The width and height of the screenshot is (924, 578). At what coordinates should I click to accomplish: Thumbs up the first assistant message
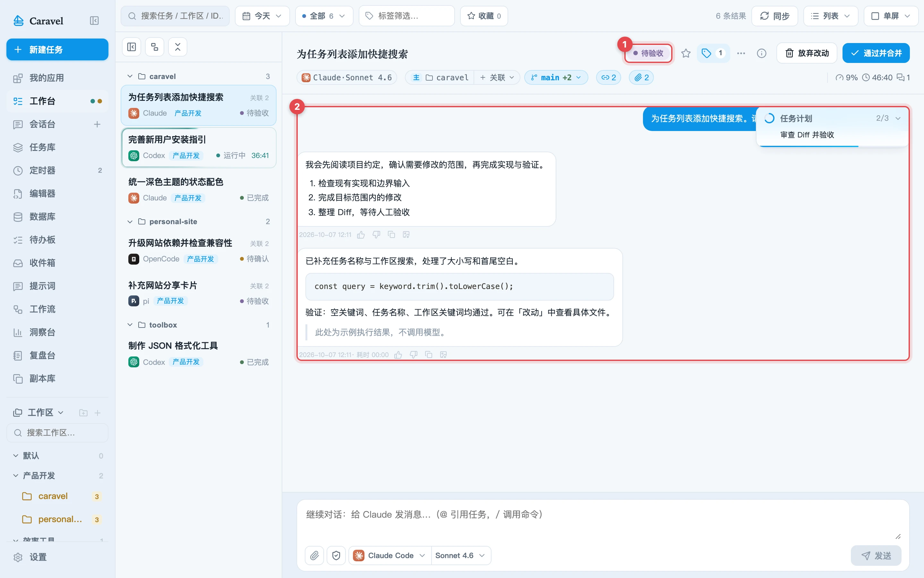[x=361, y=235]
